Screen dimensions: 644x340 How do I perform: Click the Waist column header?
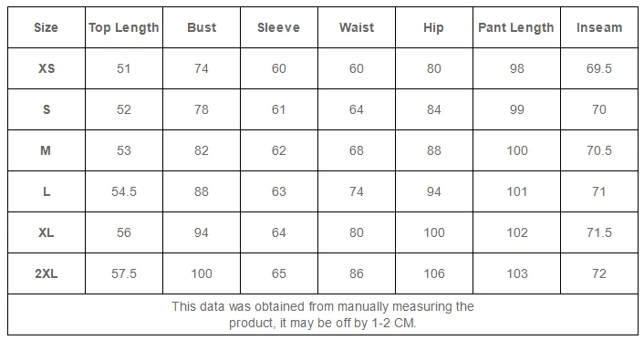tap(357, 27)
